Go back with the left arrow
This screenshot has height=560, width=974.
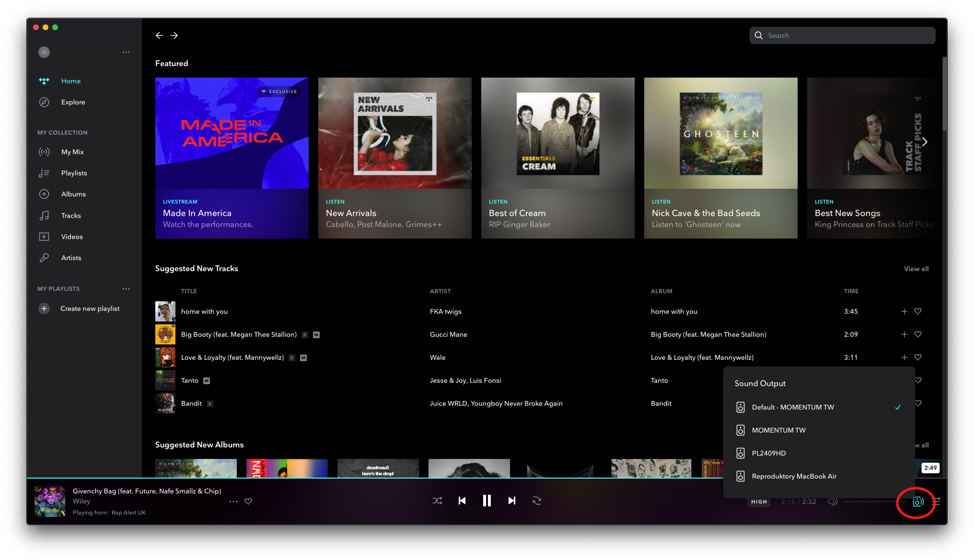pos(159,35)
